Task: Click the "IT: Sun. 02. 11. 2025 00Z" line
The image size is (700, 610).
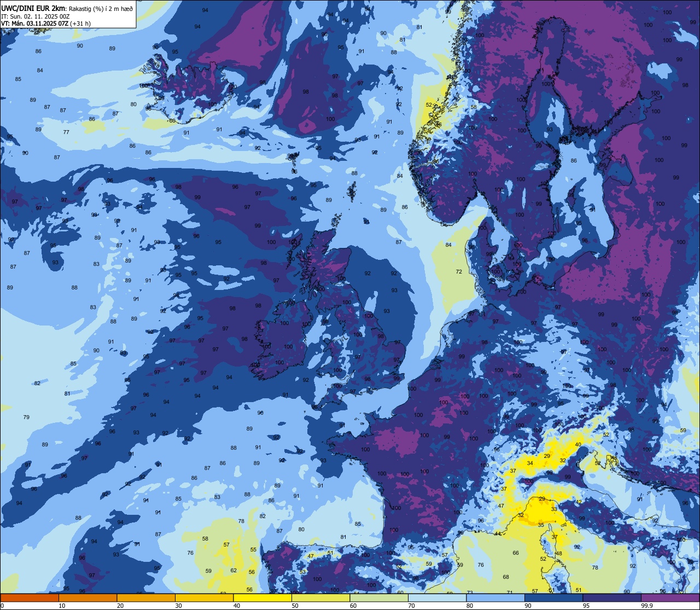Action: 36,16
